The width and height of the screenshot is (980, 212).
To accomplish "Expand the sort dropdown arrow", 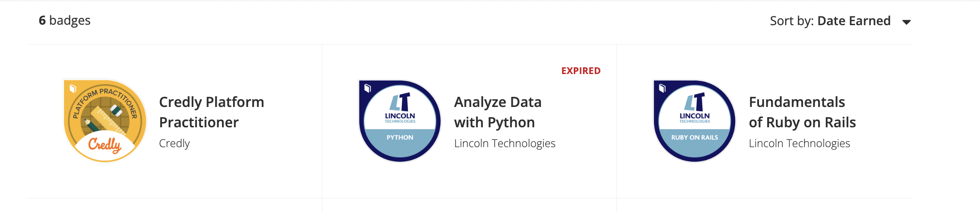I will click(906, 22).
